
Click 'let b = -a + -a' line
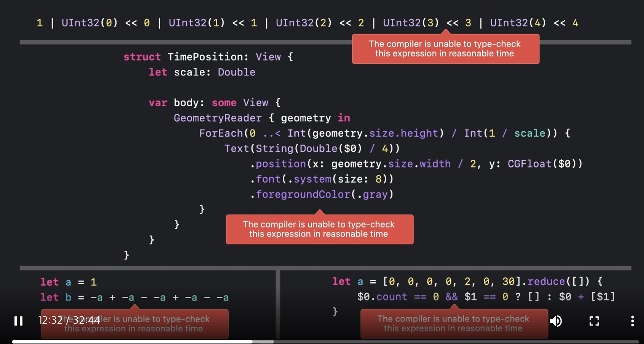click(x=134, y=297)
